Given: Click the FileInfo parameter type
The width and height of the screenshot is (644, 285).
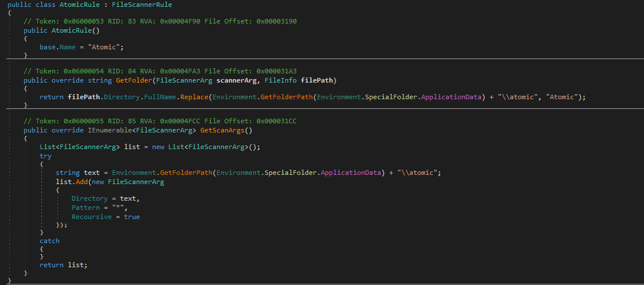Looking at the screenshot, I should [x=280, y=80].
